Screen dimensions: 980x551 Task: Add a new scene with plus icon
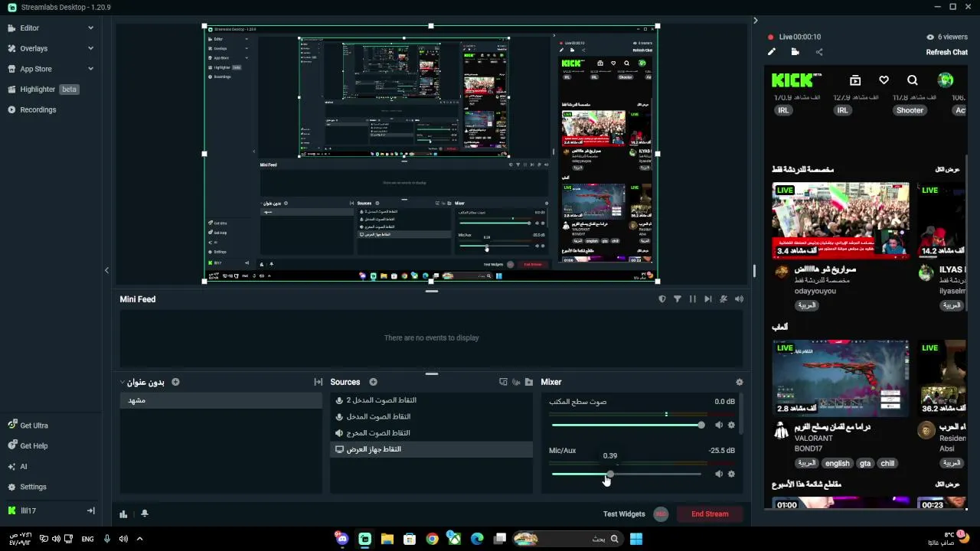pos(175,382)
